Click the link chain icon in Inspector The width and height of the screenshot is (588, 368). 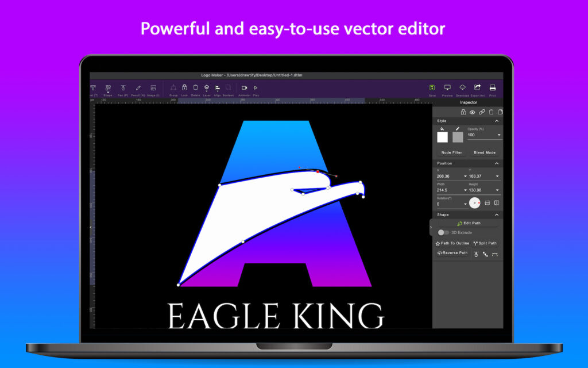pos(482,112)
